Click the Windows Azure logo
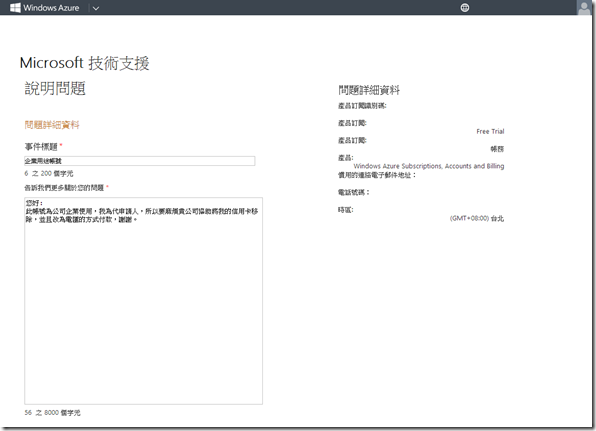The image size is (596, 431). point(44,8)
